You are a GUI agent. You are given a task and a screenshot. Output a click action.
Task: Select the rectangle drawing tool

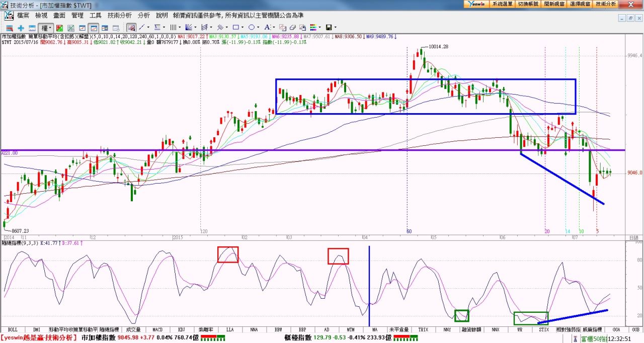pos(235,27)
